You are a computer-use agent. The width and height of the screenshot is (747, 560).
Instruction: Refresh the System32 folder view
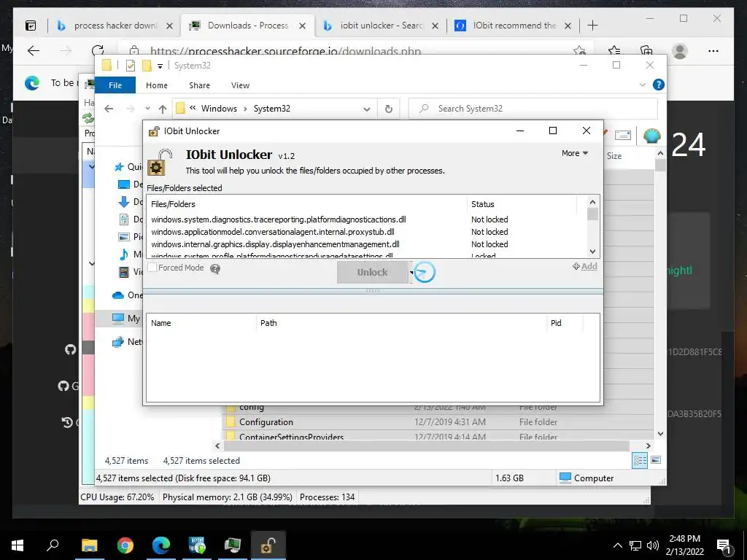click(389, 109)
